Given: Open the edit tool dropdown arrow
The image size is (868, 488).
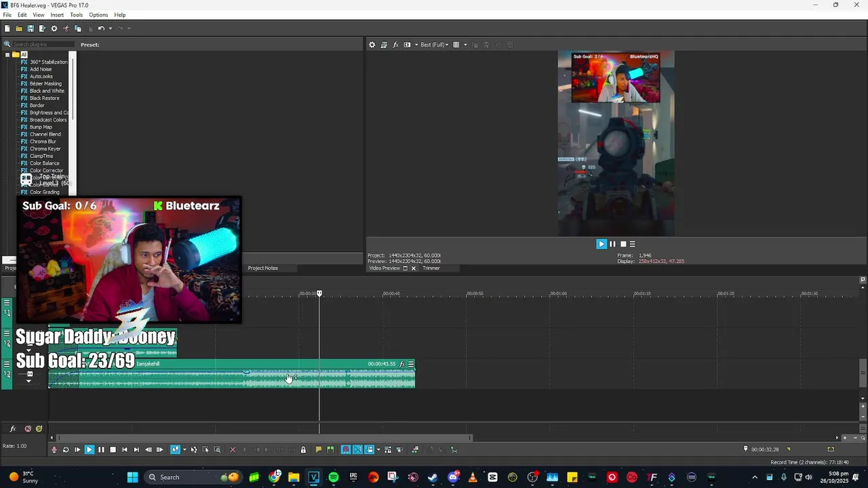Looking at the screenshot, I should coord(184,449).
